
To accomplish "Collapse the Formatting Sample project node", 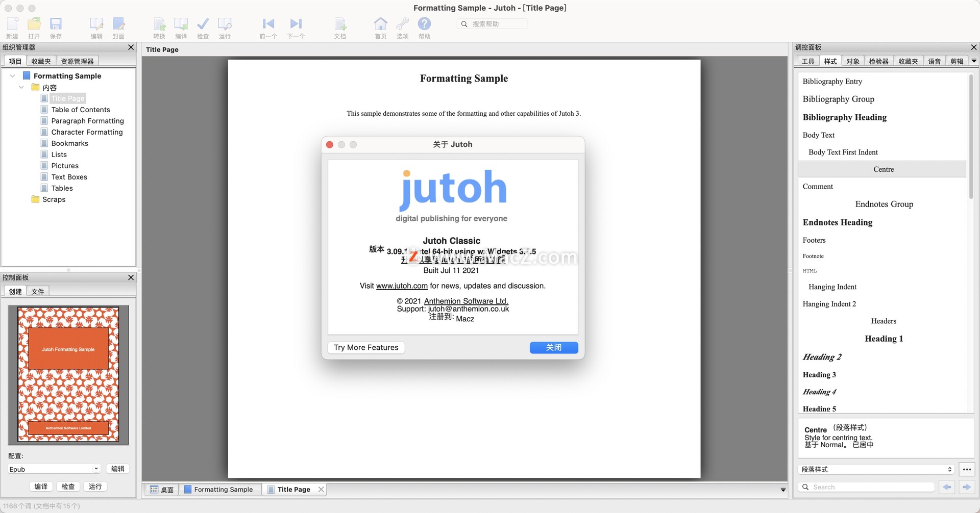I will [x=12, y=76].
